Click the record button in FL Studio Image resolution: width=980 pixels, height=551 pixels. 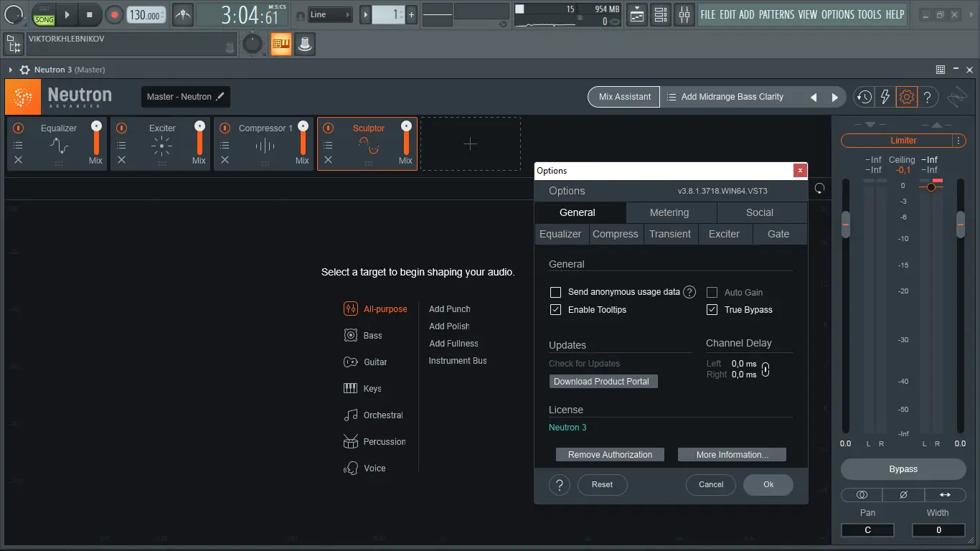tap(116, 14)
